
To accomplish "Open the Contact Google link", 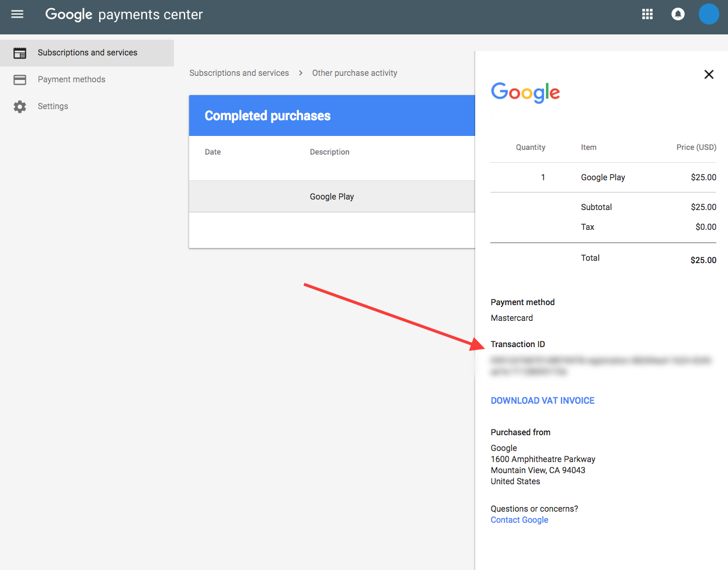I will click(520, 520).
